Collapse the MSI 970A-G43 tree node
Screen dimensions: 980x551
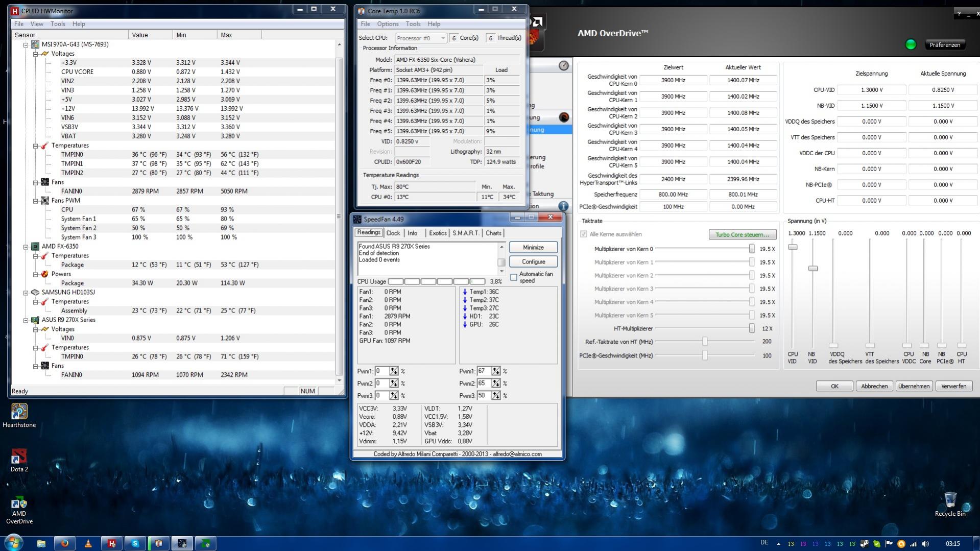click(26, 44)
